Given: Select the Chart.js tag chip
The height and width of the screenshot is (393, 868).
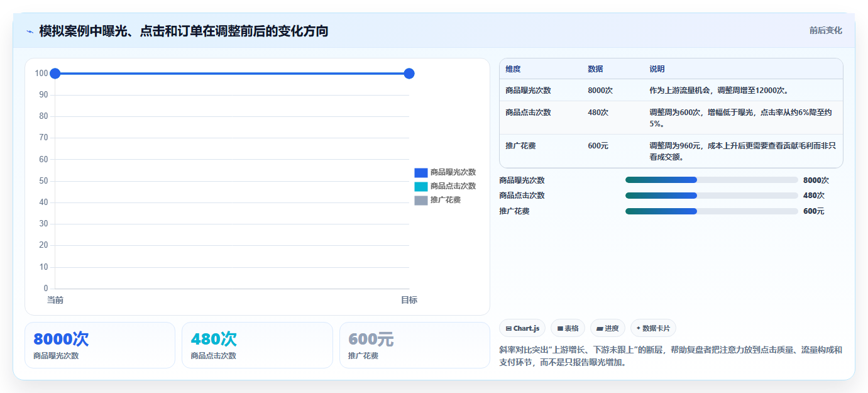Looking at the screenshot, I should [522, 328].
